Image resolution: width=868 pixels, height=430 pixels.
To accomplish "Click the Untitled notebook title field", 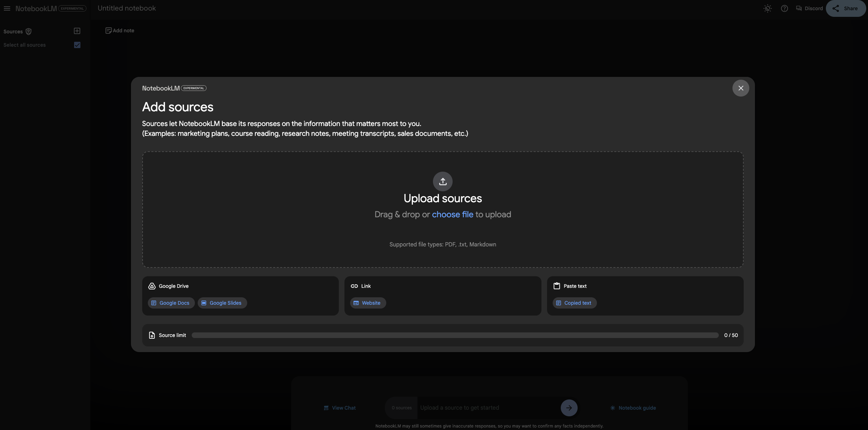I will click(x=127, y=8).
